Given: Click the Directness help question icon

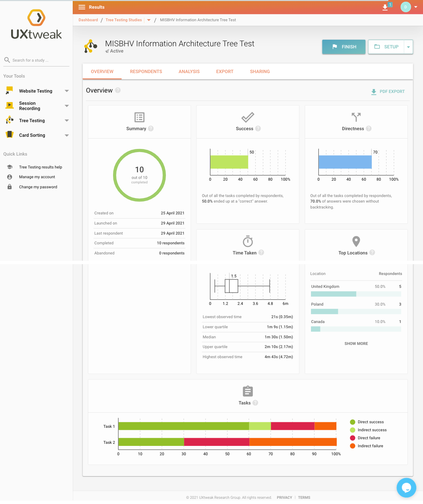Looking at the screenshot, I should click(369, 128).
